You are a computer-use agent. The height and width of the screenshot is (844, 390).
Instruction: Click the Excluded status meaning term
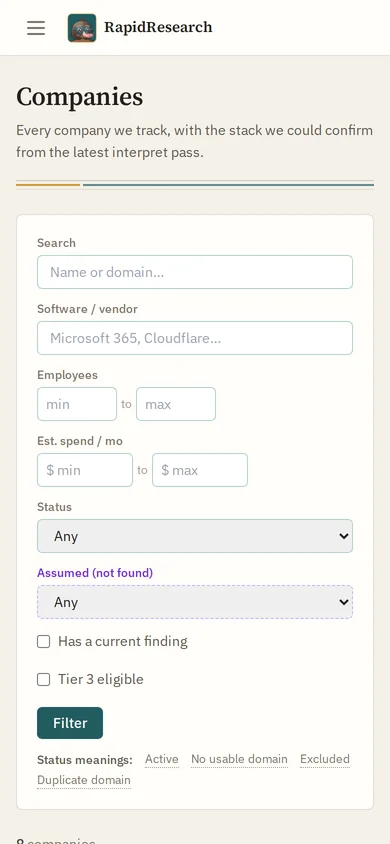pyautogui.click(x=325, y=759)
